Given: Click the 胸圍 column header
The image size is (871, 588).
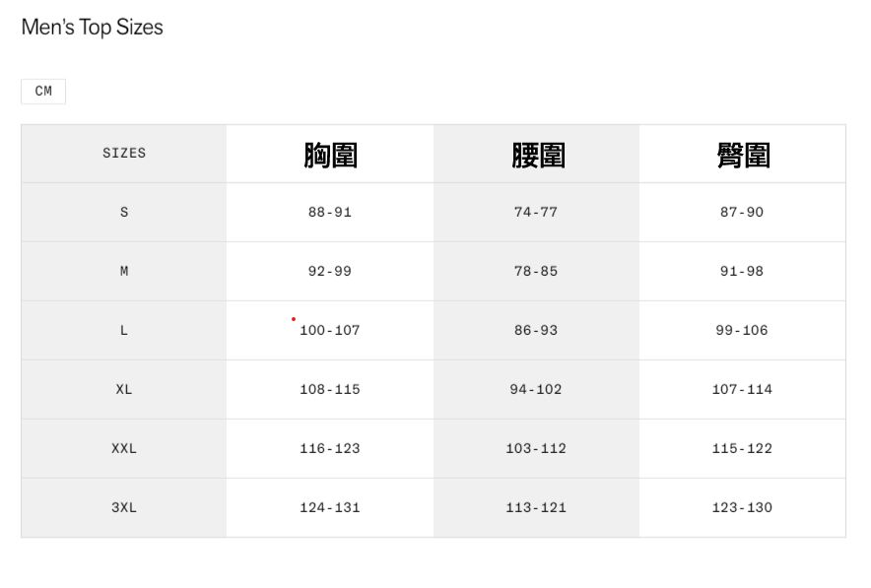Looking at the screenshot, I should pyautogui.click(x=330, y=155).
